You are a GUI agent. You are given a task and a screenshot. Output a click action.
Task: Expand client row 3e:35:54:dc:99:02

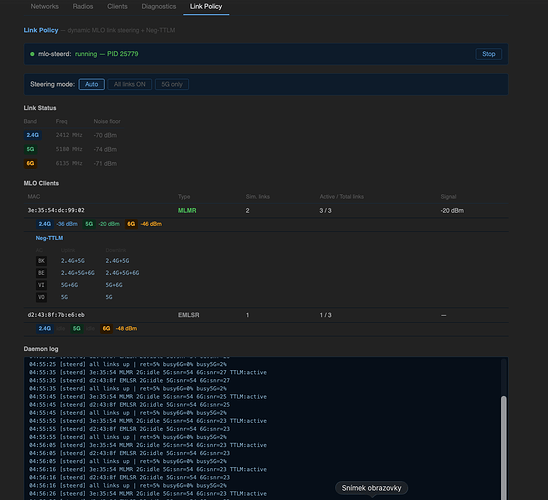pyautogui.click(x=266, y=210)
